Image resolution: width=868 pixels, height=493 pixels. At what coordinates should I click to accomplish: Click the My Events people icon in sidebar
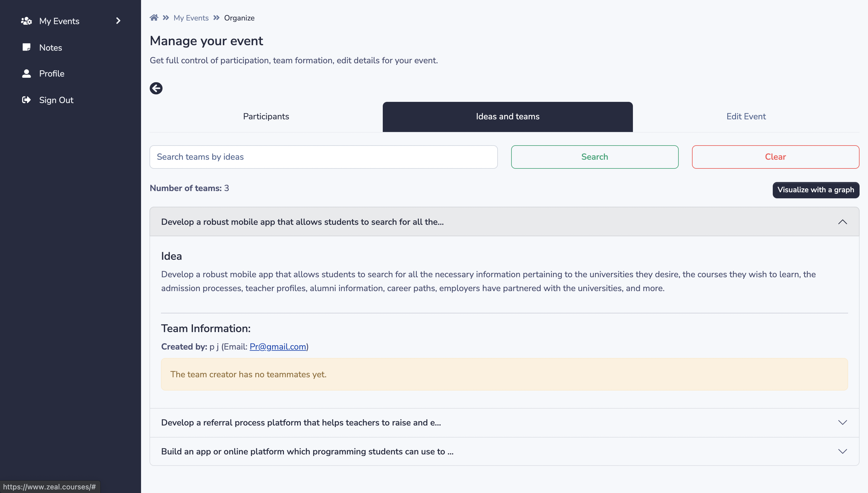pos(27,21)
